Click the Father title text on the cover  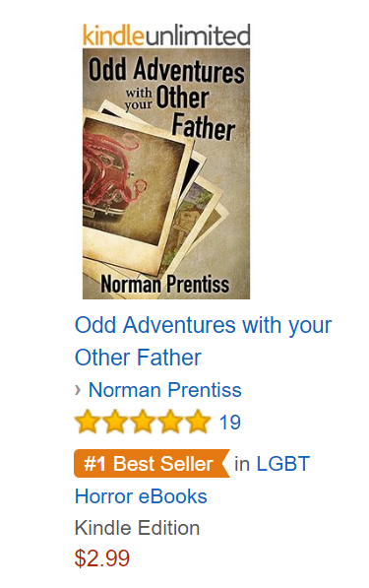(204, 126)
